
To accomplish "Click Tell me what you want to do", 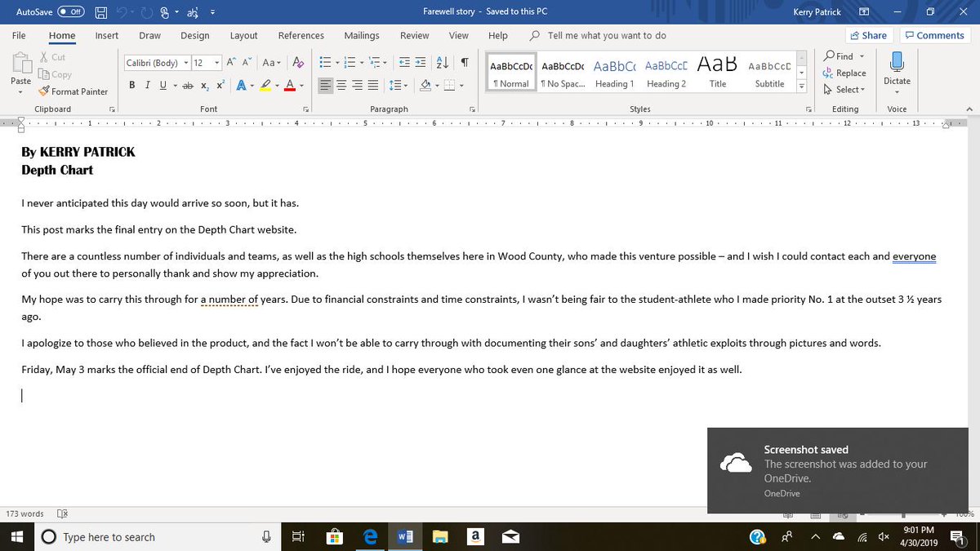I will (x=607, y=35).
